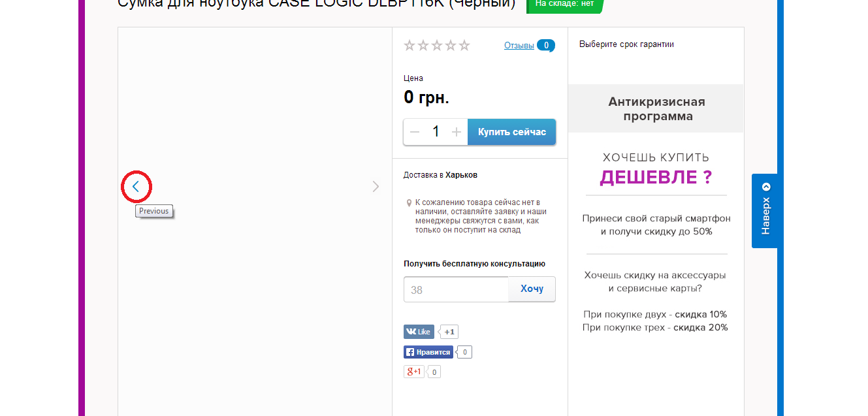Decrease quantity with minus button
This screenshot has height=416, width=868.
pyautogui.click(x=415, y=132)
